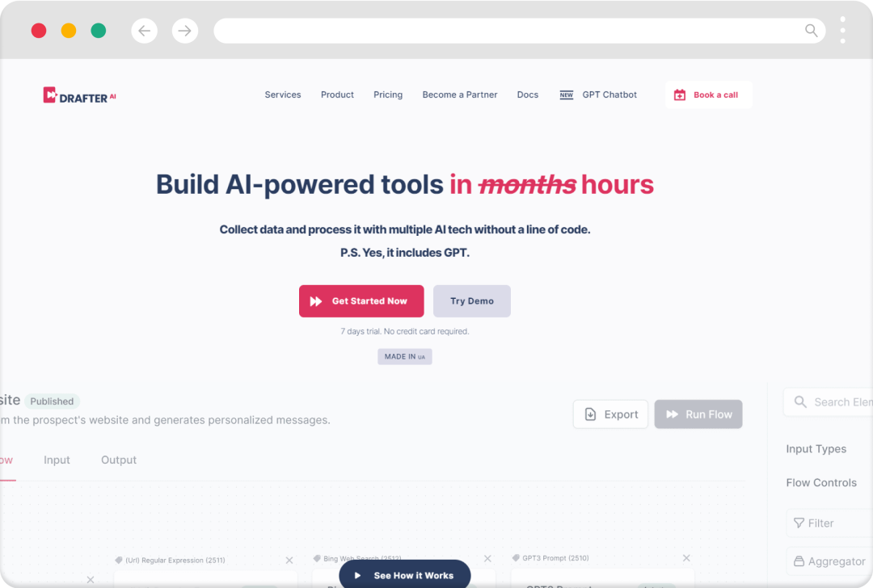Click the Drafter AI logo
This screenshot has width=873, height=588.
pyautogui.click(x=79, y=95)
